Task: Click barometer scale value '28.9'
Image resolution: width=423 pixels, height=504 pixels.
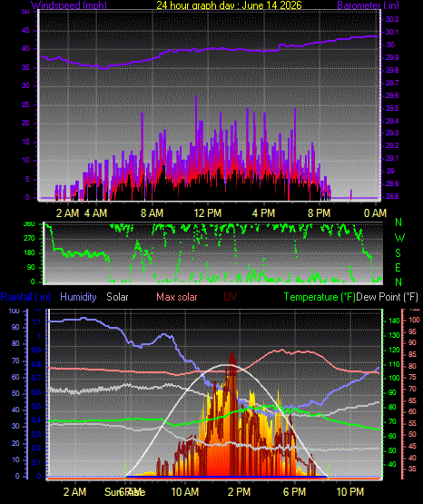Action: [392, 183]
